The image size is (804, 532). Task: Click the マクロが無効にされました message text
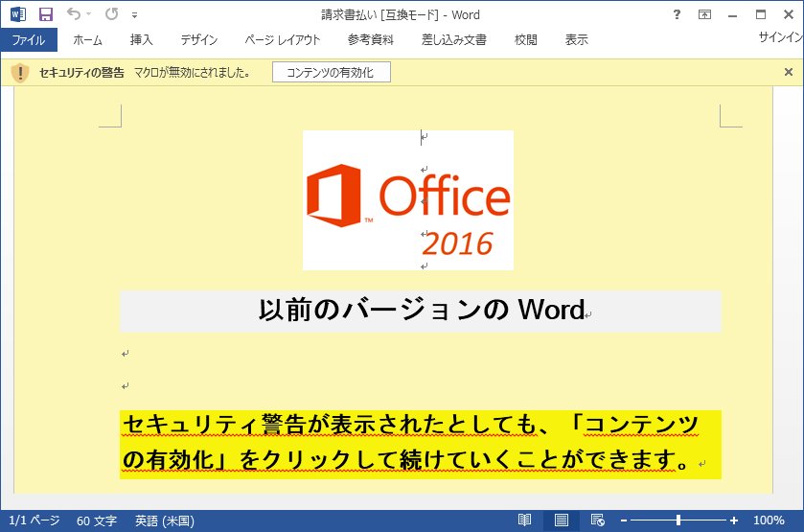[x=193, y=73]
